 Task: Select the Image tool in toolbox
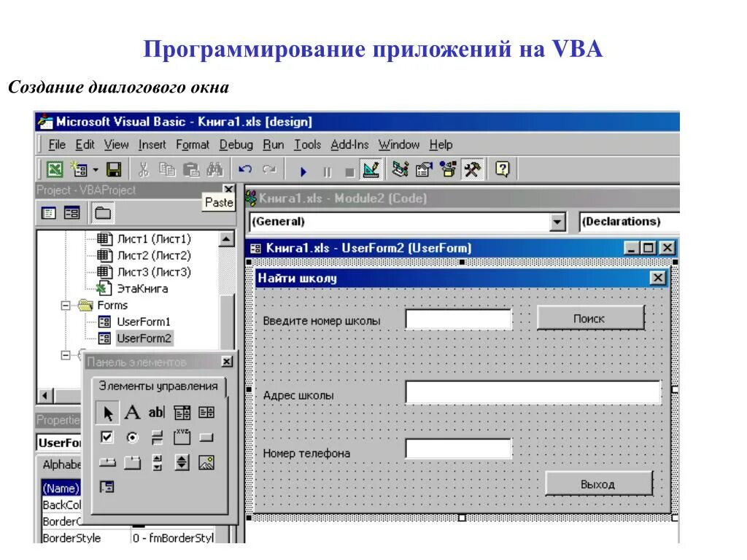(206, 462)
